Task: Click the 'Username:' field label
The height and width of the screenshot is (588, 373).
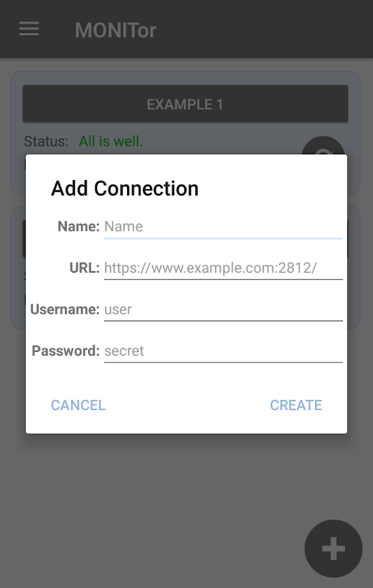Action: (x=65, y=309)
